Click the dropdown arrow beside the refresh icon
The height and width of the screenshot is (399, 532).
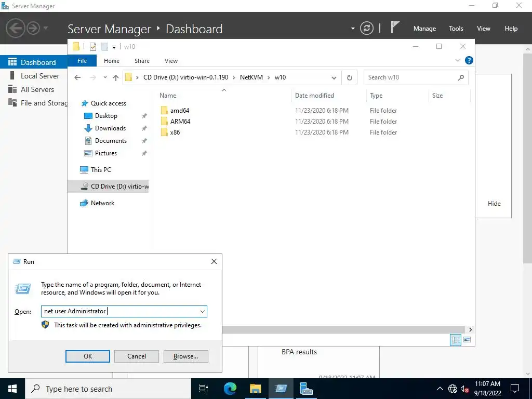pos(353,29)
